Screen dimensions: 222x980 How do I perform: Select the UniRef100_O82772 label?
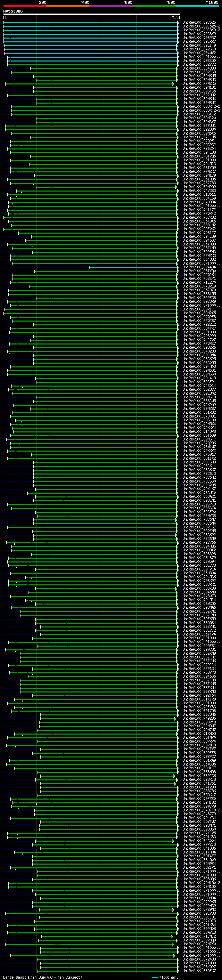pyautogui.click(x=199, y=64)
